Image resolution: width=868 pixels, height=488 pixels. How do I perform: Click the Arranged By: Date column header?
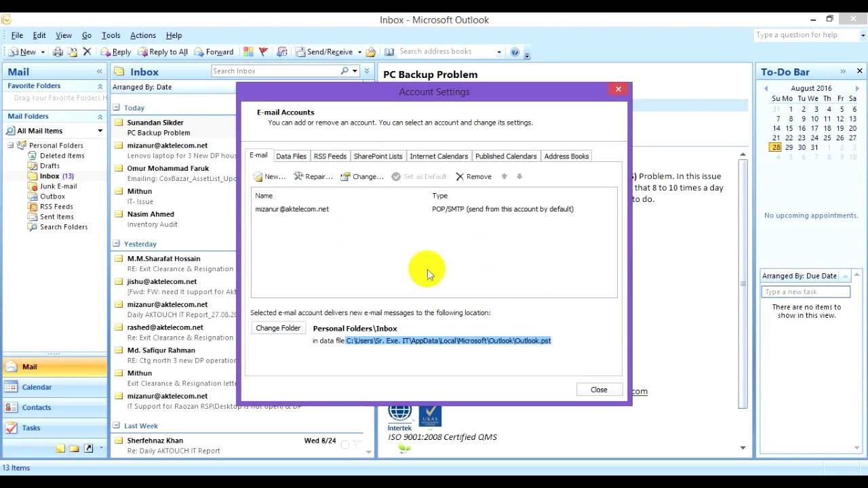coord(173,87)
